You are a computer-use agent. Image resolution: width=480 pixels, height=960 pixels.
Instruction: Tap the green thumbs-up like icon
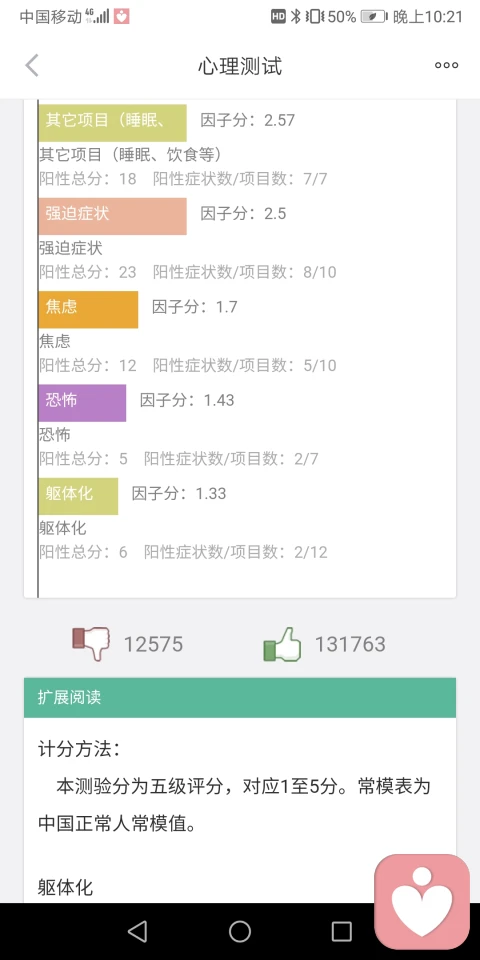tap(282, 643)
